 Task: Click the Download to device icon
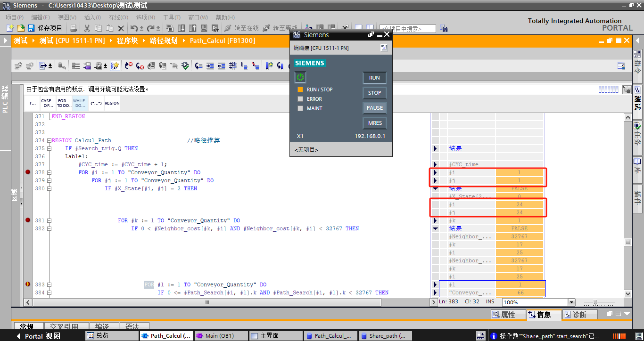click(x=182, y=28)
